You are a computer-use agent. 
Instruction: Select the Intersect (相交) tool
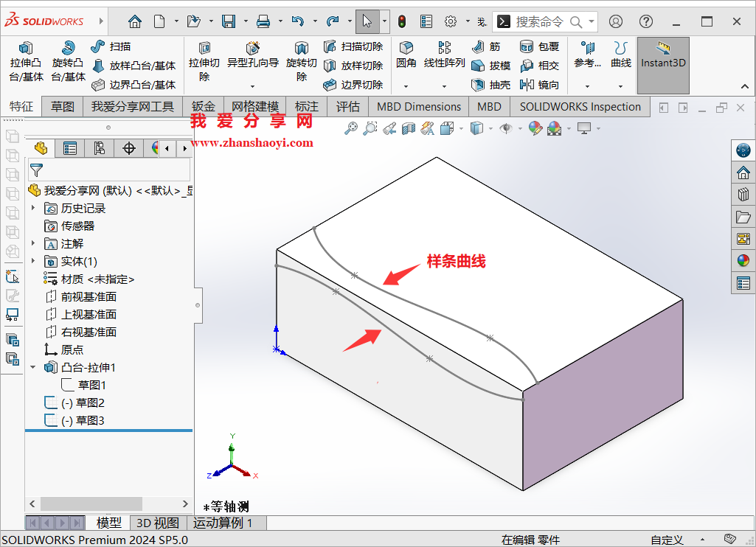(539, 66)
